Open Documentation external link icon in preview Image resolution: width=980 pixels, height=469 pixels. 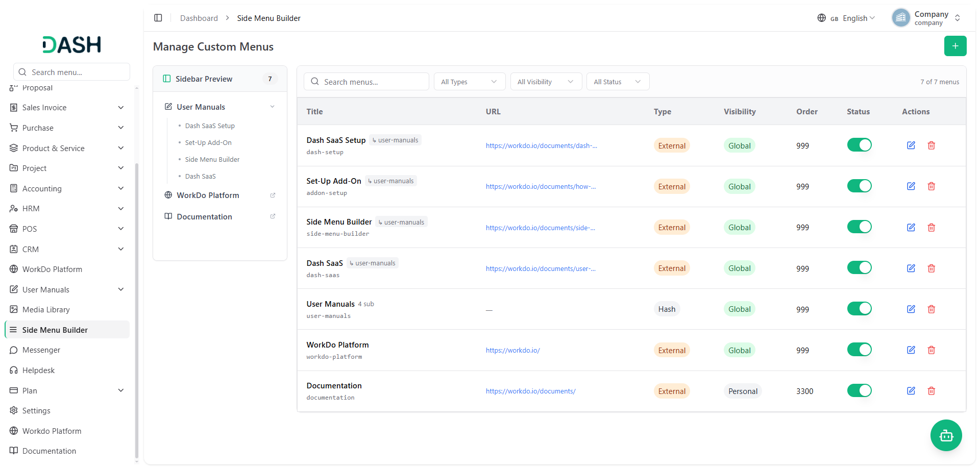point(273,216)
